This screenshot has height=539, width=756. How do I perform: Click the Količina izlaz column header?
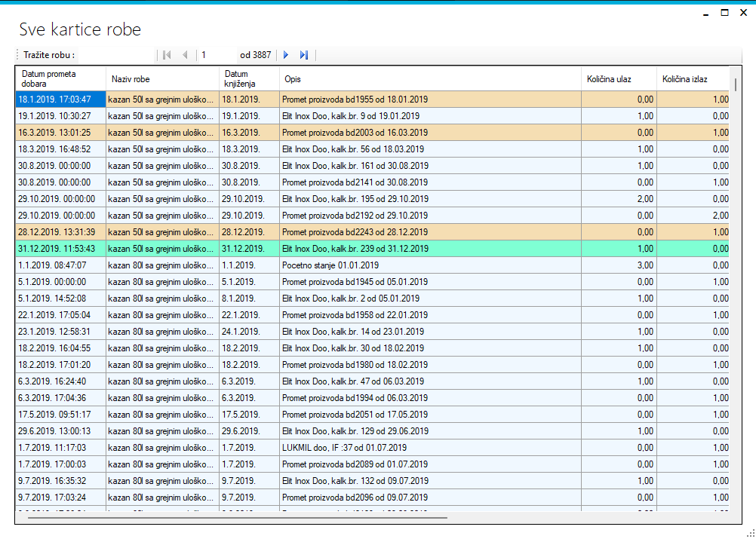(x=693, y=78)
